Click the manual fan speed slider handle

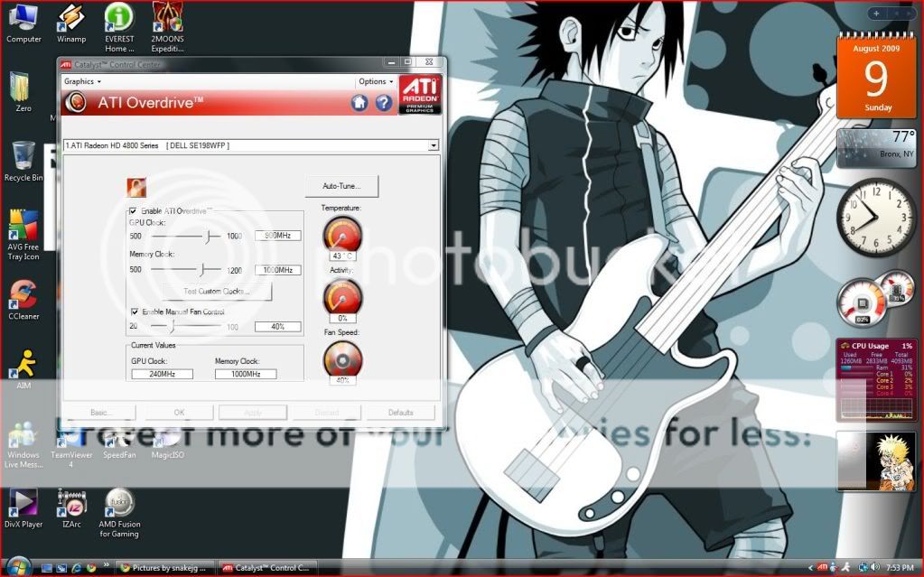[173, 326]
